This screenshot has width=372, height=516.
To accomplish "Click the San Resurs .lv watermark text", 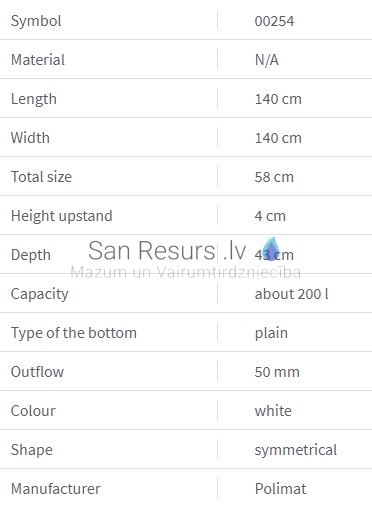I will point(167,250).
